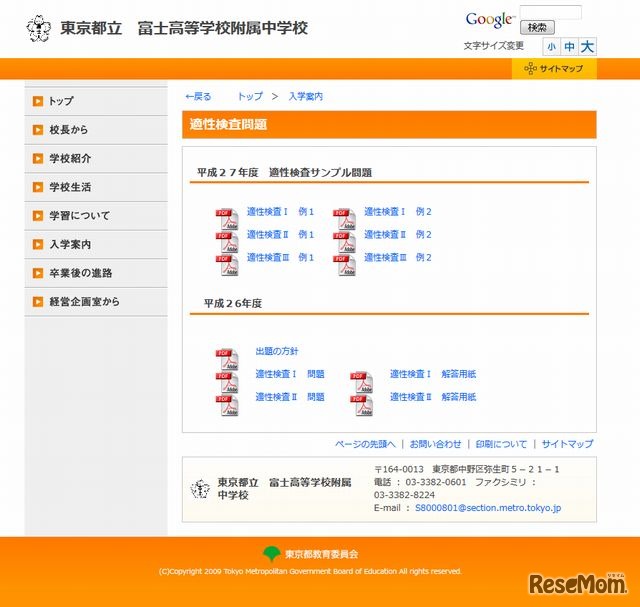Open the 適性検査Ⅱ 例1 link
The width and height of the screenshot is (640, 607).
pyautogui.click(x=280, y=234)
